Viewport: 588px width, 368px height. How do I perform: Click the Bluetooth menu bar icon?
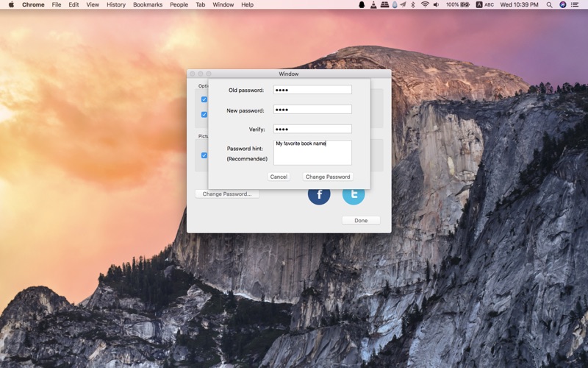pos(413,4)
